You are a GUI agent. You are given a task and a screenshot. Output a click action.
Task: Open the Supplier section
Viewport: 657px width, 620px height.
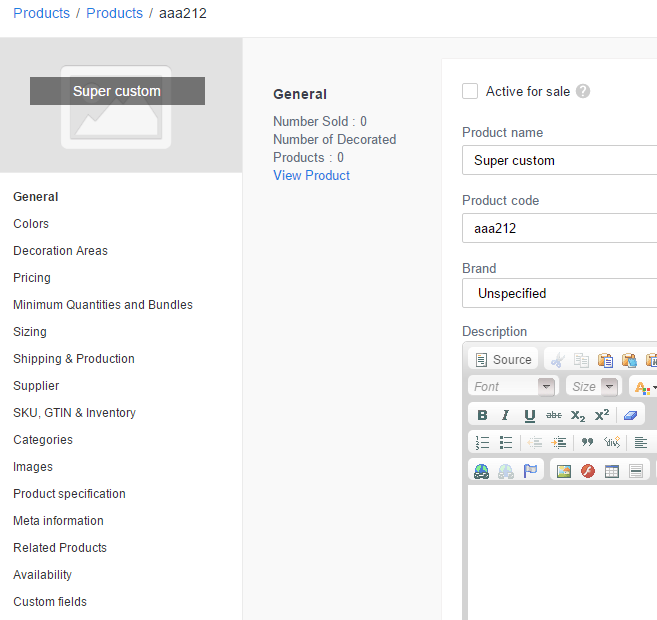click(x=36, y=386)
